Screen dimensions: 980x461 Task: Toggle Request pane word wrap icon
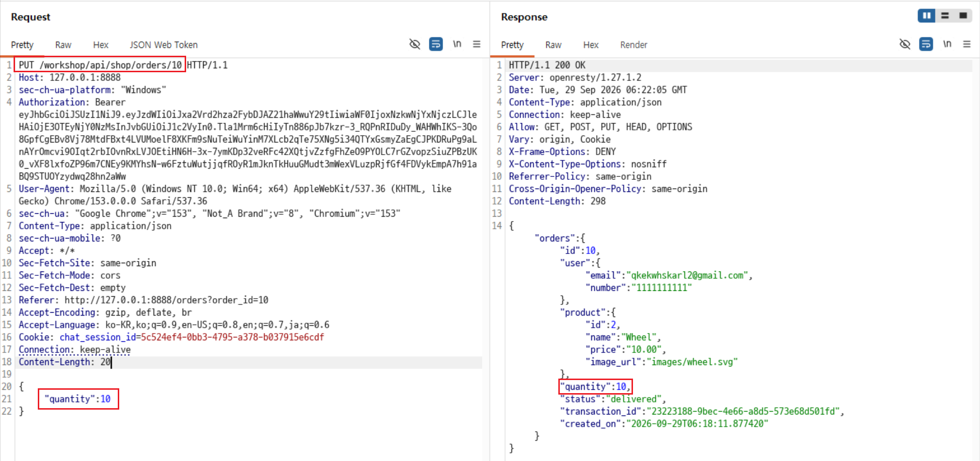(x=436, y=44)
